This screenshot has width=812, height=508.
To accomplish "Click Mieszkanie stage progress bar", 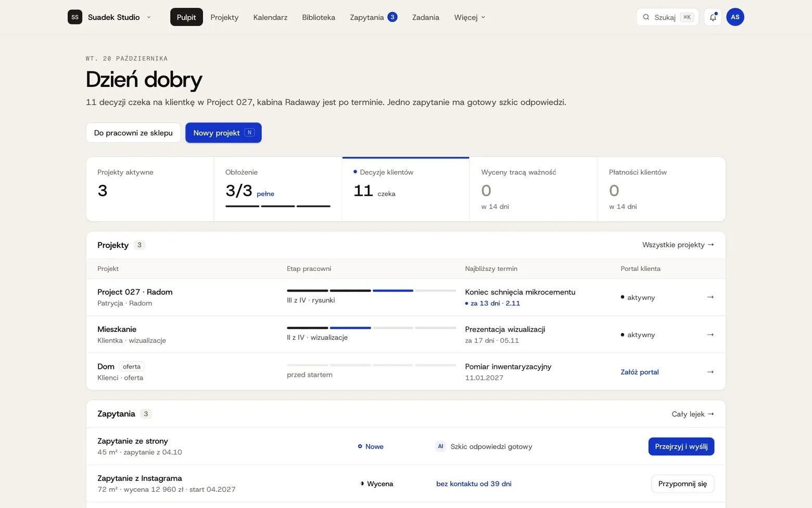I will 371,328.
